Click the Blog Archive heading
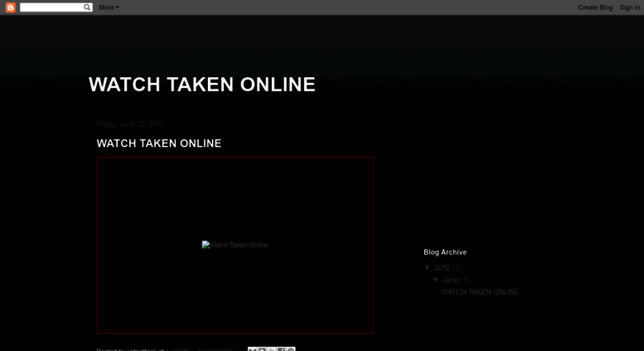644x351 pixels. (x=445, y=252)
